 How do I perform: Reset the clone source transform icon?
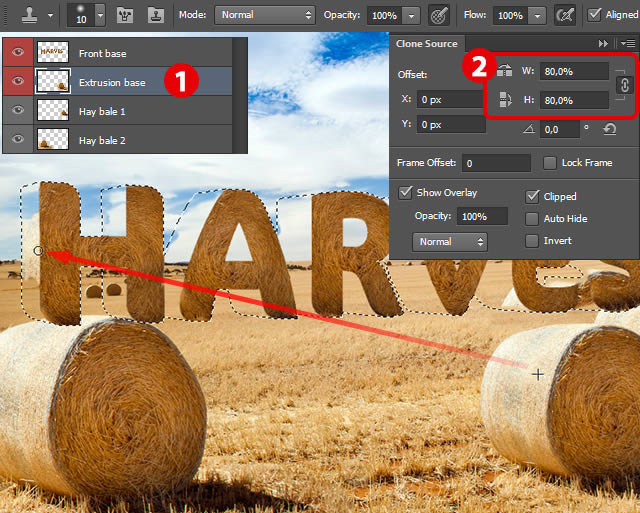(610, 129)
